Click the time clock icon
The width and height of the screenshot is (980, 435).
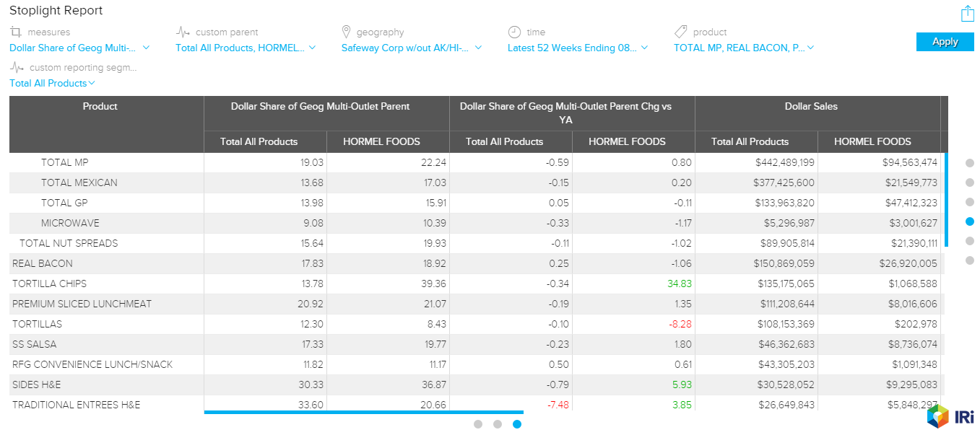514,32
